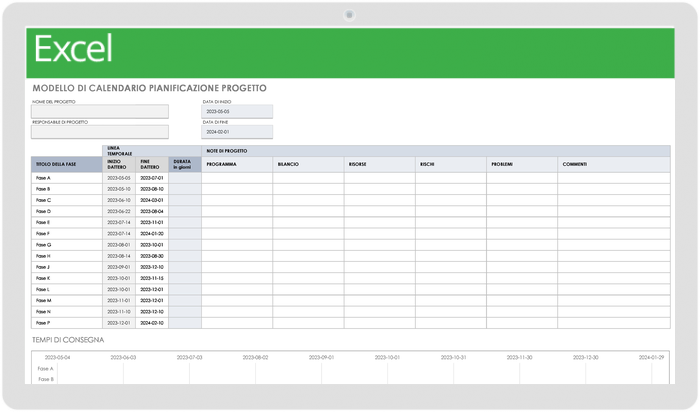Select the 'Fine D'Attero' column header

[152, 164]
